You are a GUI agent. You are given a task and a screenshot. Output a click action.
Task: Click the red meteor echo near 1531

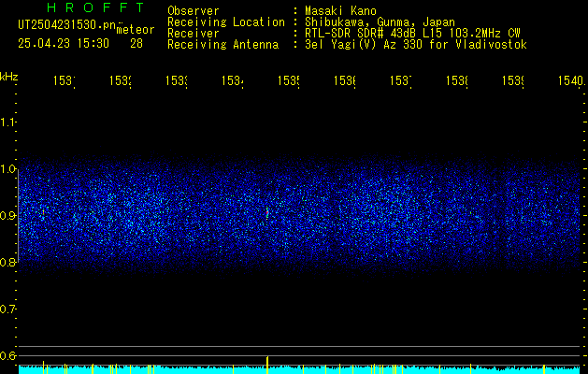tap(44, 212)
